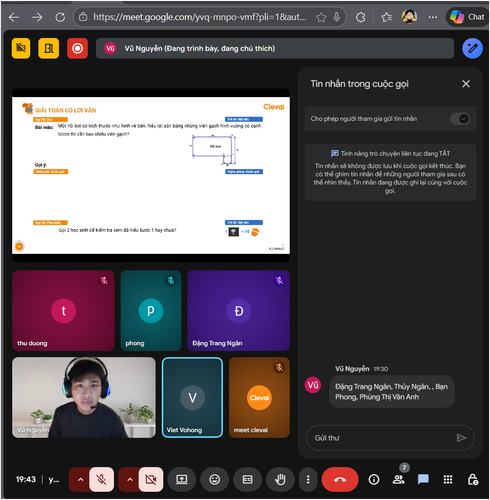Click muted mic icon on phong tile
490x500 pixels.
(171, 281)
